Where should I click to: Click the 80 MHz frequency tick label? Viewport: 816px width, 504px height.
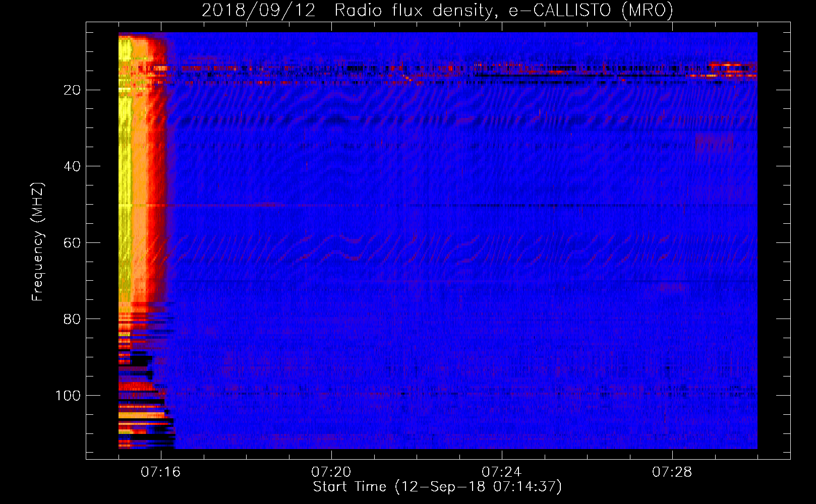point(73,320)
